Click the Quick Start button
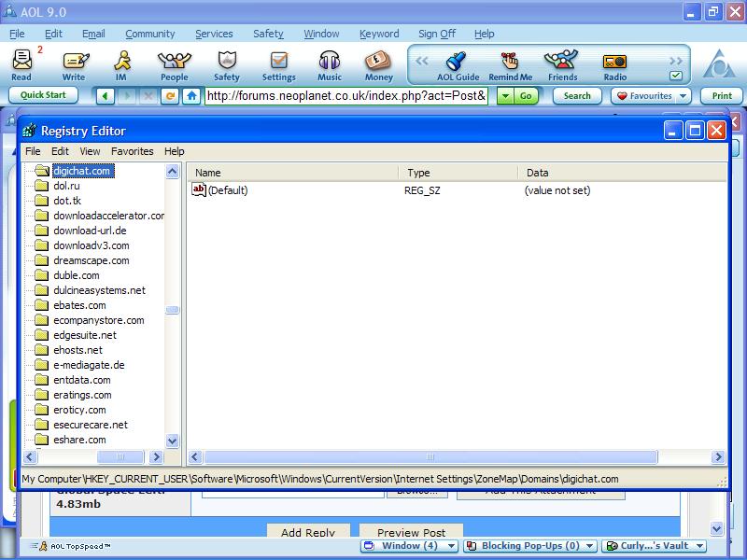The image size is (747, 560). [43, 95]
